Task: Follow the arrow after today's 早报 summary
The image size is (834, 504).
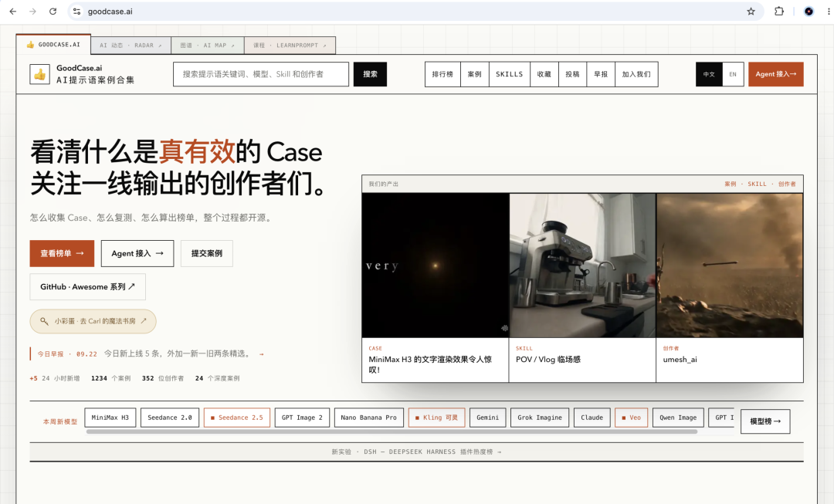Action: 261,354
